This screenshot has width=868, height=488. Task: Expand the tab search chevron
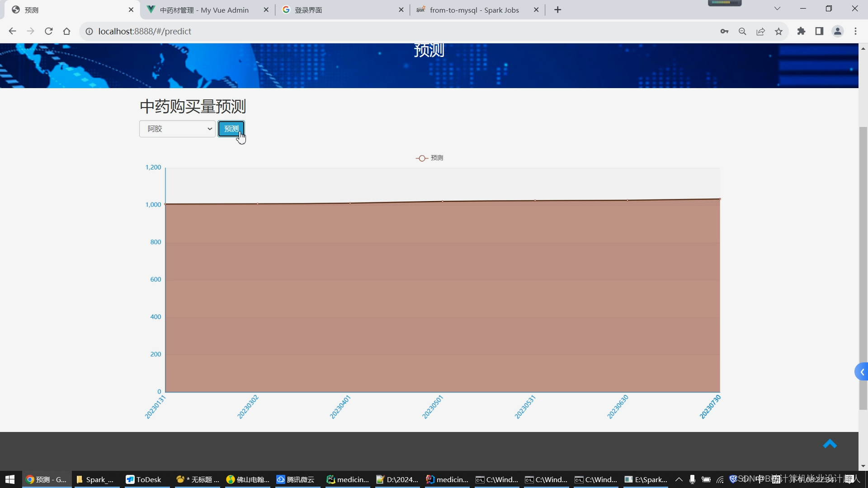pos(777,9)
